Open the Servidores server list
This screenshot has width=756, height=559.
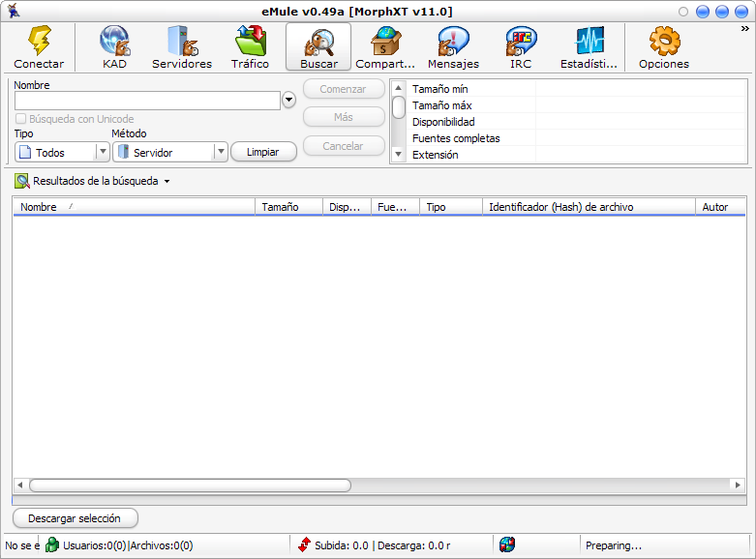click(x=181, y=42)
